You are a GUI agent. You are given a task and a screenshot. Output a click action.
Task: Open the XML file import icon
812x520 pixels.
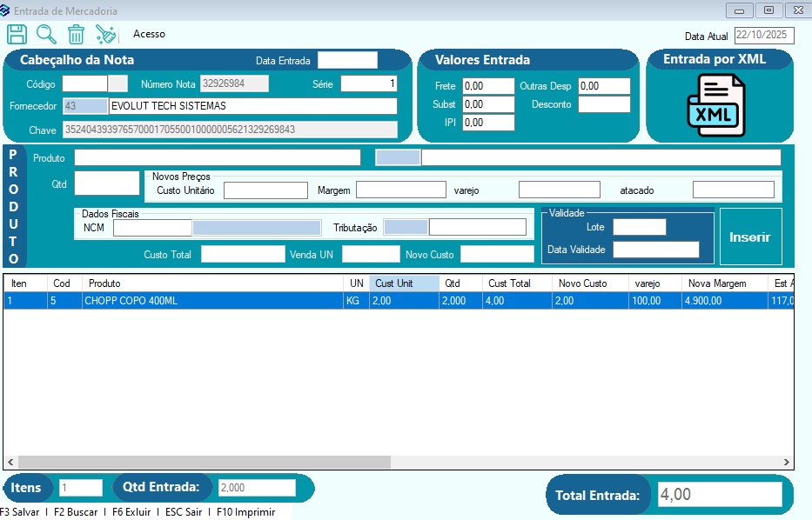(716, 104)
